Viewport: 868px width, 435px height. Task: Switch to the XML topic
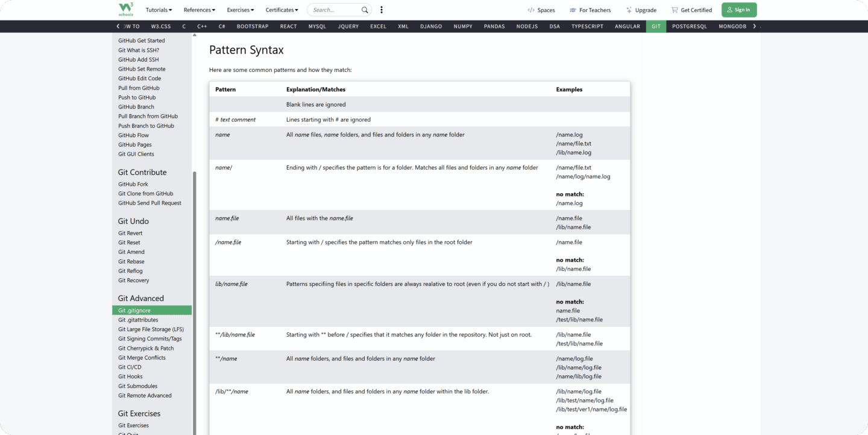coord(403,27)
